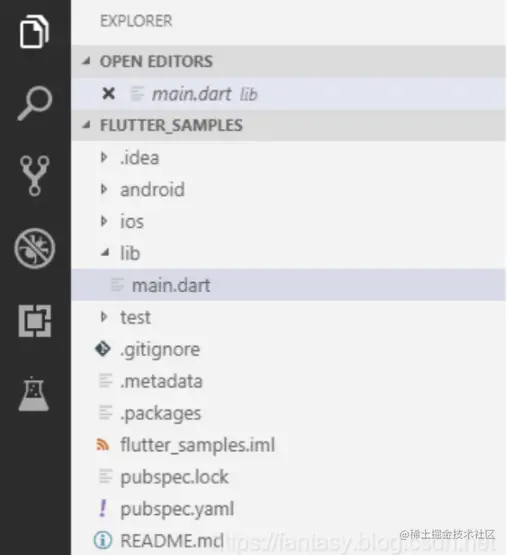Select main.dart under lib folder
510x555 pixels.
[x=288, y=285]
